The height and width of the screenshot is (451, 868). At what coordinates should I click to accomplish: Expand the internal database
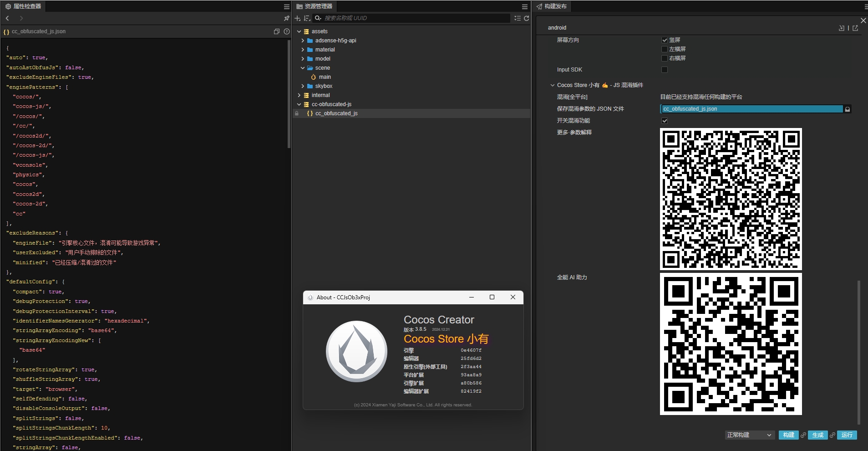click(x=299, y=95)
